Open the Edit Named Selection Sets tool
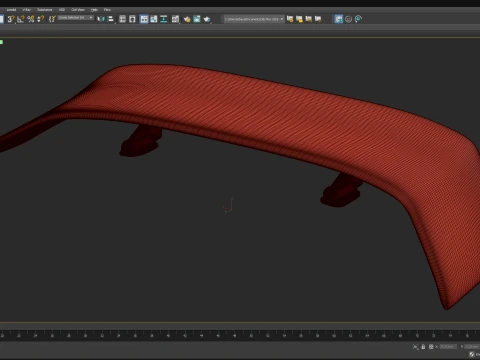 [x=52, y=19]
